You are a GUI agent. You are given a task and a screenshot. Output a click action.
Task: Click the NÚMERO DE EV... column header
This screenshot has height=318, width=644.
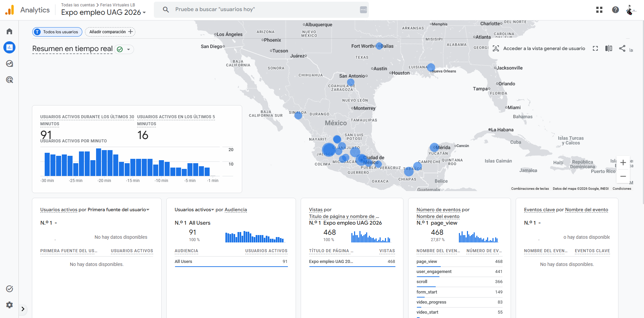pos(484,251)
